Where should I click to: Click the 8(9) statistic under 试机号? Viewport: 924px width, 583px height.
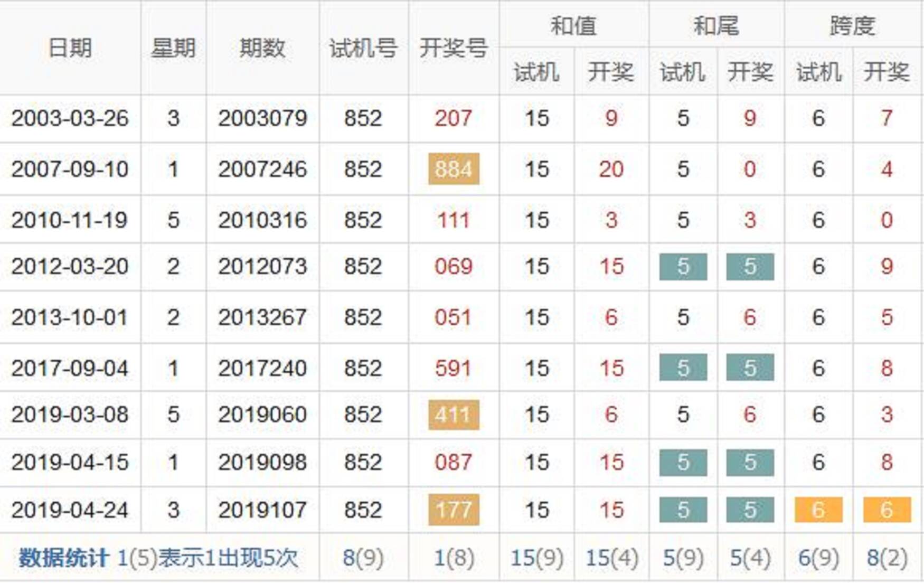[363, 558]
